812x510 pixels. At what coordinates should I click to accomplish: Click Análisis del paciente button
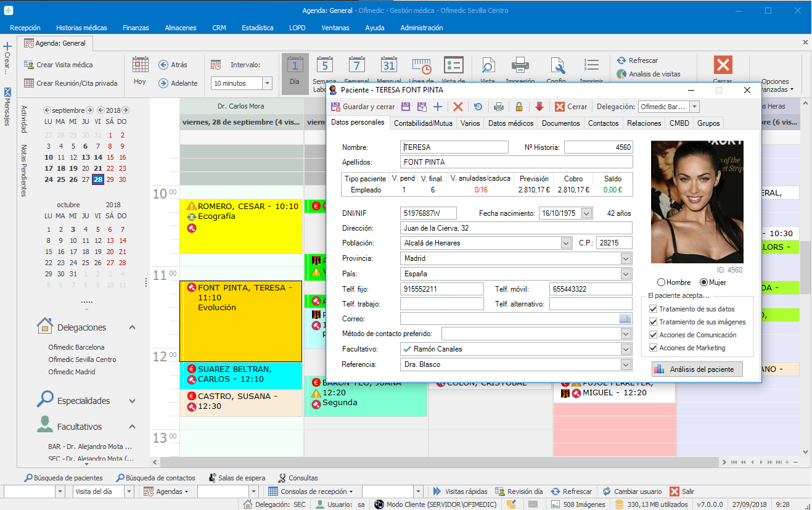point(697,369)
